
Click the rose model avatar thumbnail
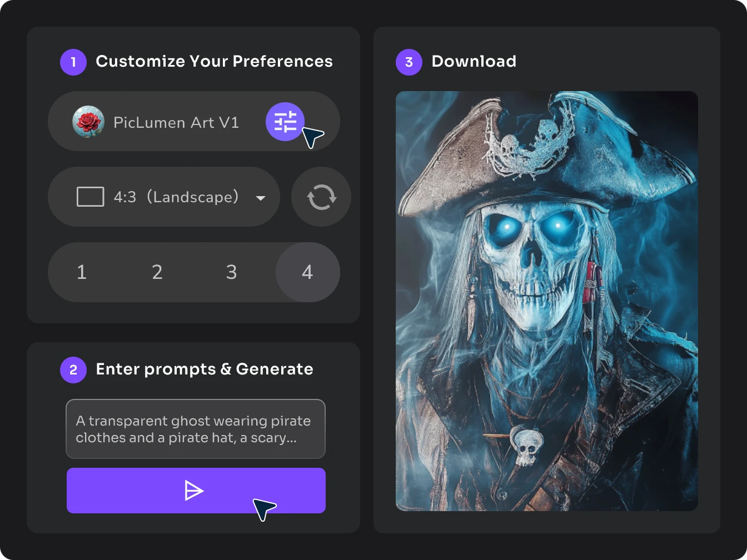pos(89,122)
